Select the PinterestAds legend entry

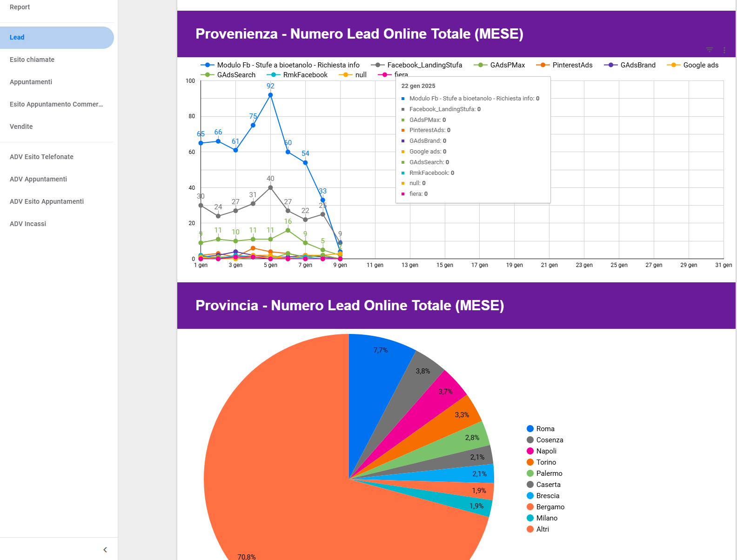pyautogui.click(x=564, y=65)
